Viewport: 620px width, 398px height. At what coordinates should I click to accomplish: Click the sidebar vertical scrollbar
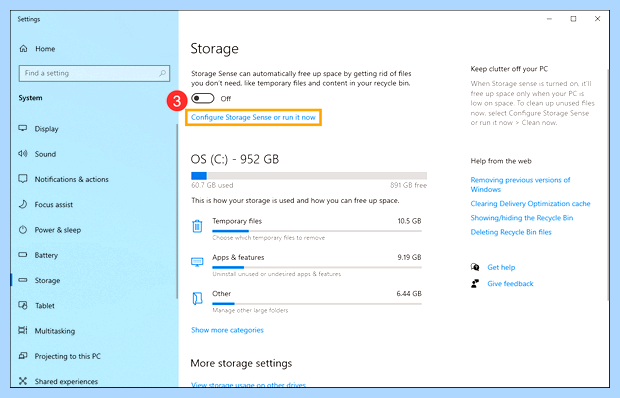(176, 211)
